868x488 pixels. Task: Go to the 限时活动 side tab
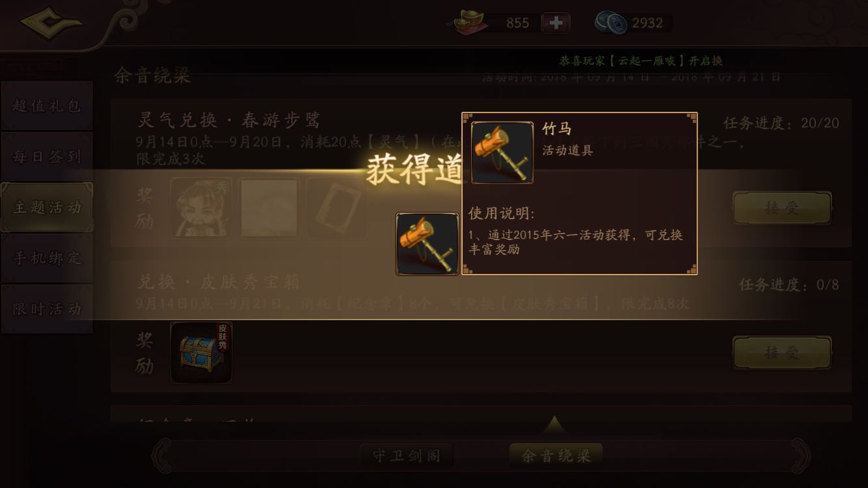47,308
